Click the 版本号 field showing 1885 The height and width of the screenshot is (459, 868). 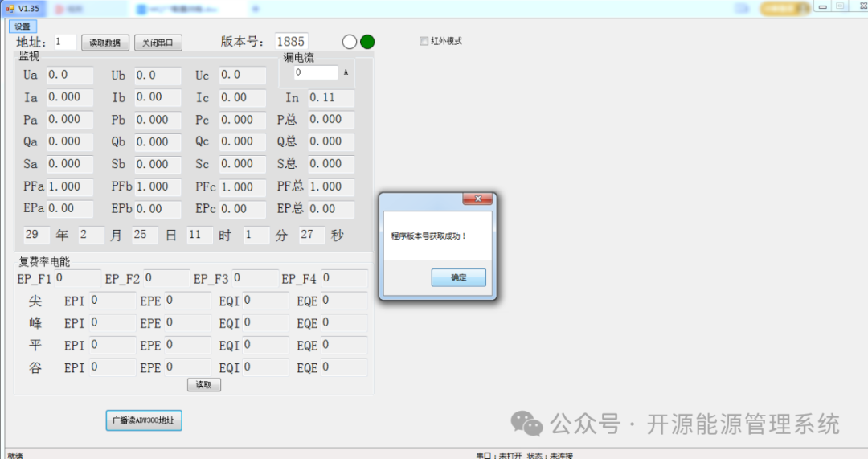pos(291,42)
